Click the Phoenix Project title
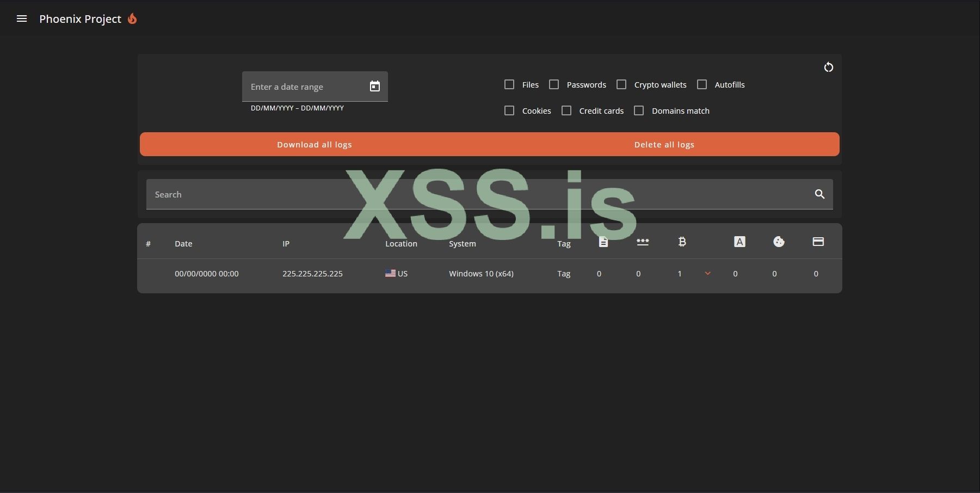Image resolution: width=980 pixels, height=493 pixels. pos(80,19)
